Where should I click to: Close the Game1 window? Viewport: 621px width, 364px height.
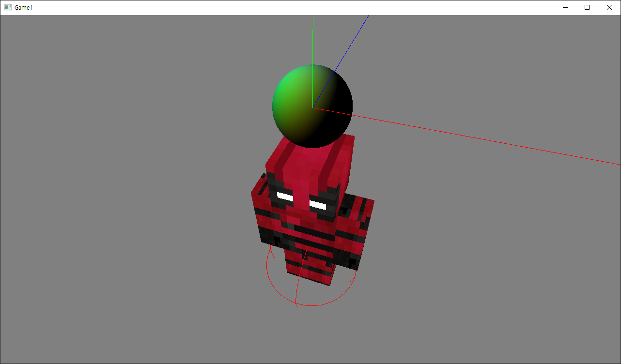click(x=609, y=7)
